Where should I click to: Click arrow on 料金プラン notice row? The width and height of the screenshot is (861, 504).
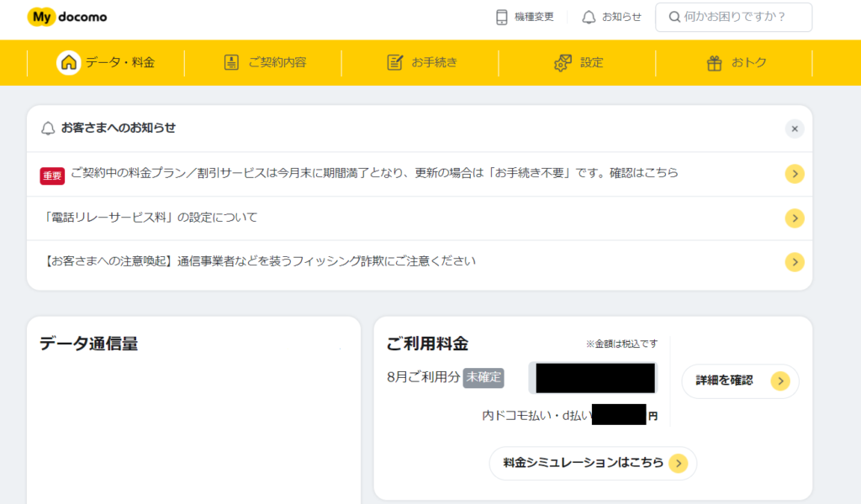795,174
